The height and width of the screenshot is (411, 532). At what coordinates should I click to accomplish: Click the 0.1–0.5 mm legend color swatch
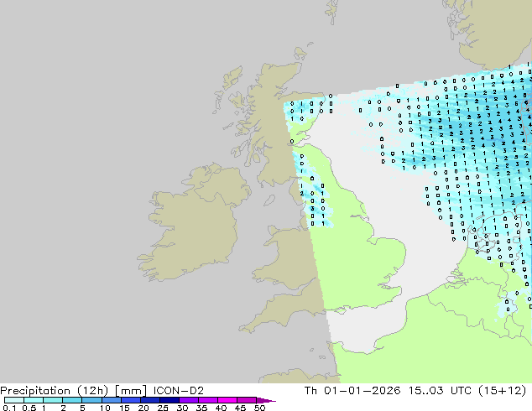tap(14, 400)
